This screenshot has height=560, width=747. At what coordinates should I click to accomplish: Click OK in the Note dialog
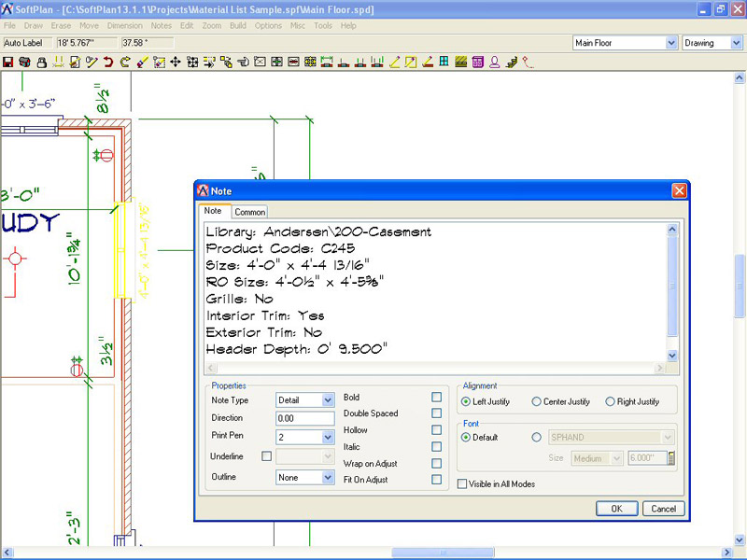point(616,509)
